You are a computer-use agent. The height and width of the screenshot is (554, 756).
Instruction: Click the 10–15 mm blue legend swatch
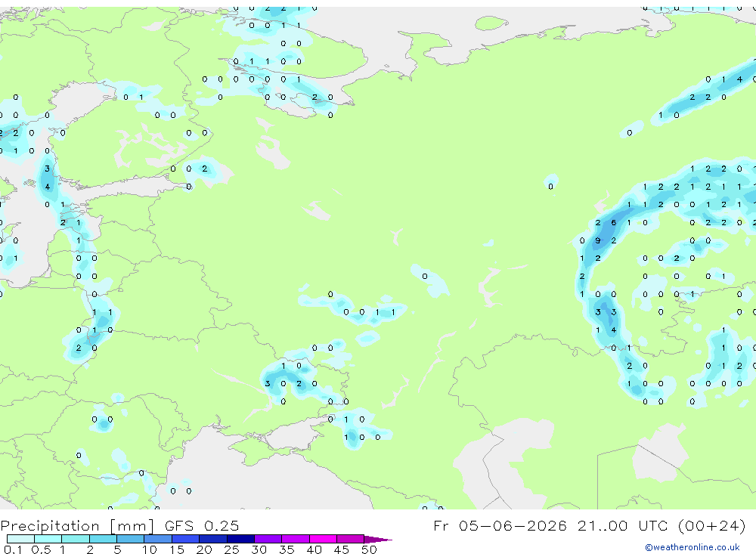click(158, 539)
